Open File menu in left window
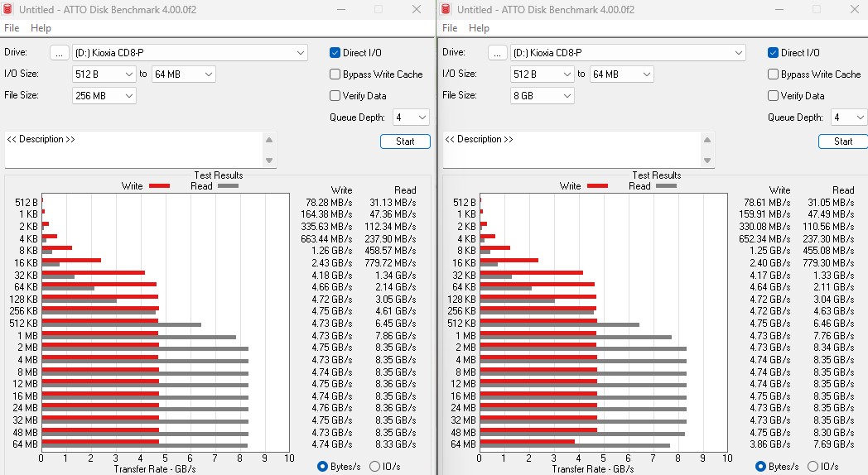 [11, 28]
